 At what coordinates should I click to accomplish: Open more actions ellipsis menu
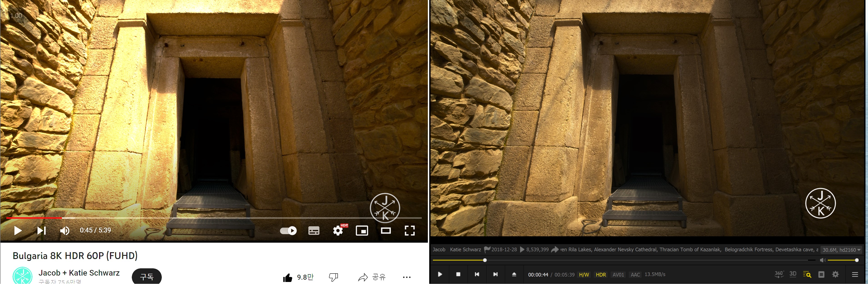[x=407, y=277]
